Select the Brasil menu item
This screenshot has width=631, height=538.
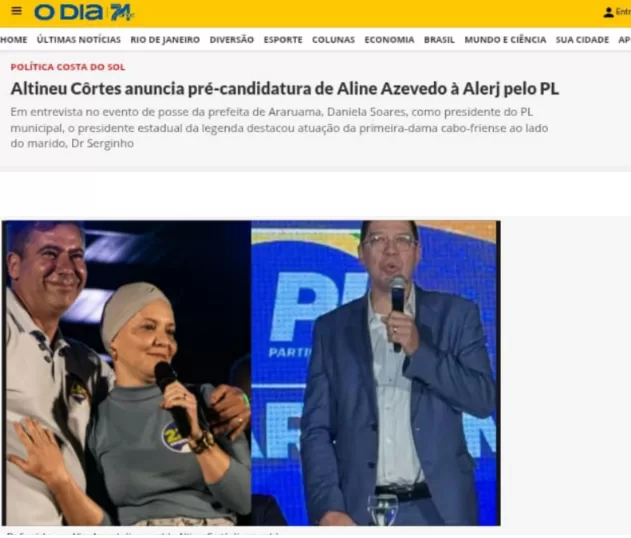point(439,40)
